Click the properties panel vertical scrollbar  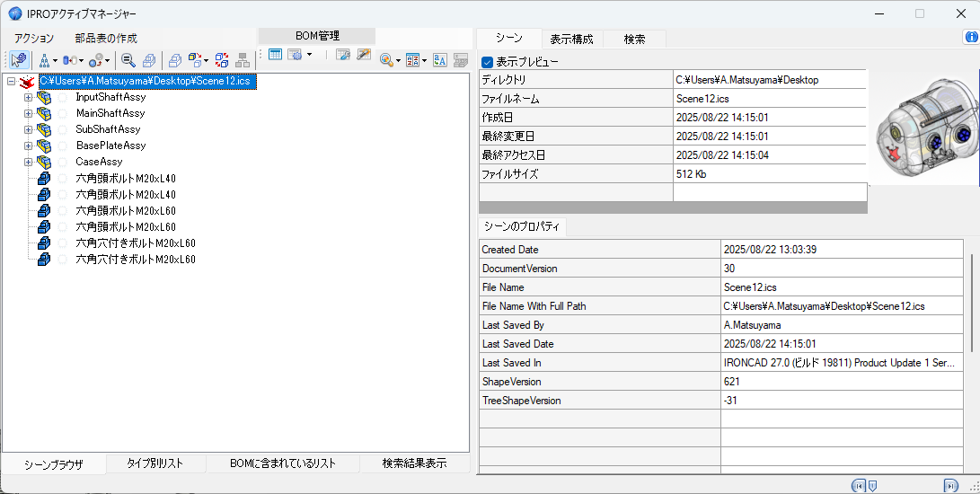click(971, 304)
